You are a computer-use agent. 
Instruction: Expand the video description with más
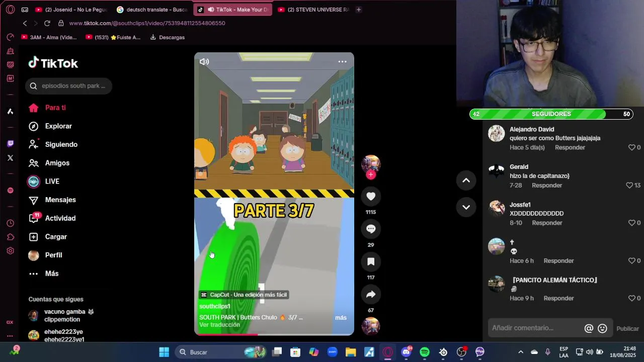pos(341,318)
